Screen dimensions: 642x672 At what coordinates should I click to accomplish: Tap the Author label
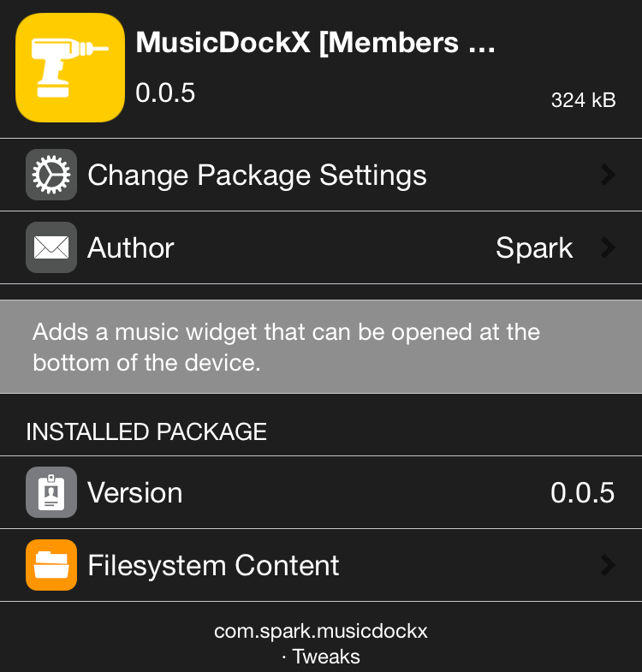coord(131,248)
